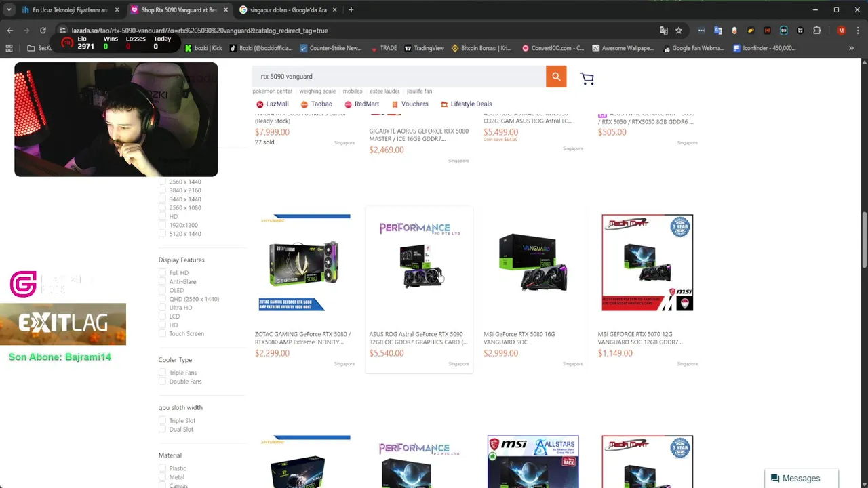Go back with browser back arrow
This screenshot has height=488, width=868.
[9, 30]
